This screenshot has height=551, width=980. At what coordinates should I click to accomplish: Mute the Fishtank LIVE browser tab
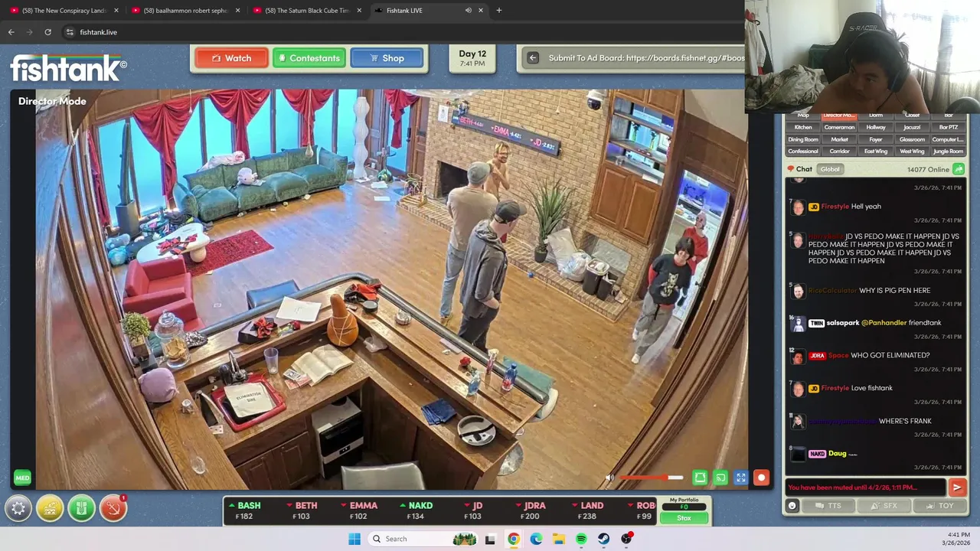[x=469, y=11]
